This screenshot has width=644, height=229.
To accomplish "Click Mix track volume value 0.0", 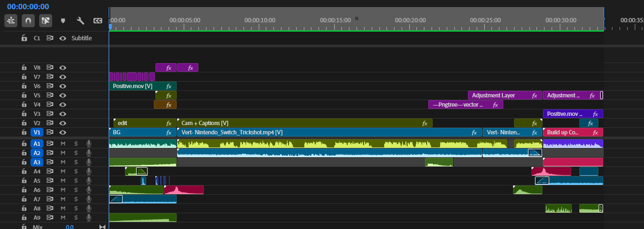I will 70,226.
